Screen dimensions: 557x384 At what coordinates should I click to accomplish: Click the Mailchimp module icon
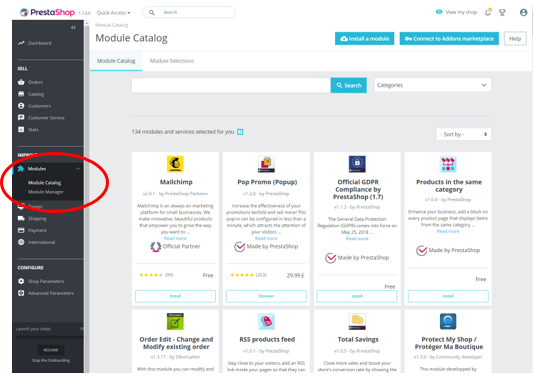(175, 164)
